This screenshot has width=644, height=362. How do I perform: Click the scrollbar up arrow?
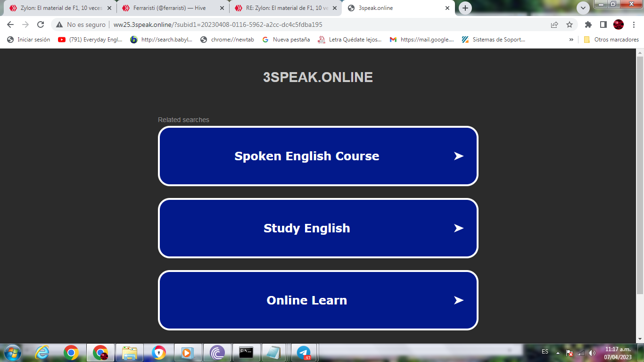click(x=640, y=52)
